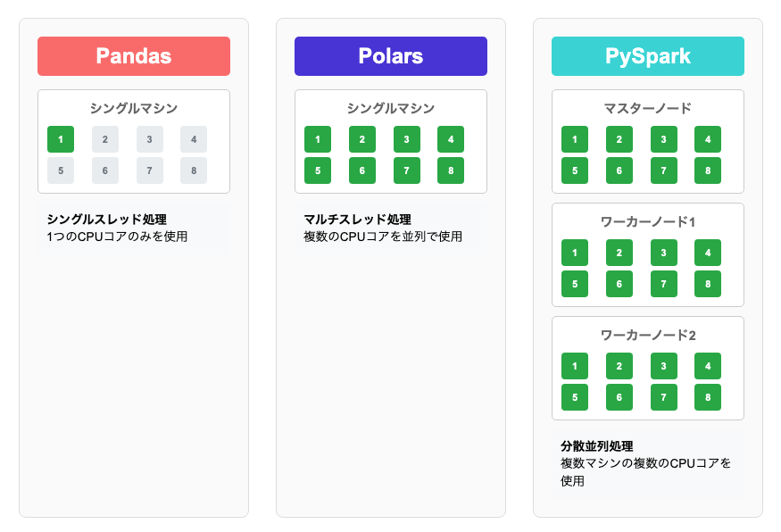Screen dimensions: 781x532
Task: Click the マルチスレッド処理 description
Action: coord(357,219)
